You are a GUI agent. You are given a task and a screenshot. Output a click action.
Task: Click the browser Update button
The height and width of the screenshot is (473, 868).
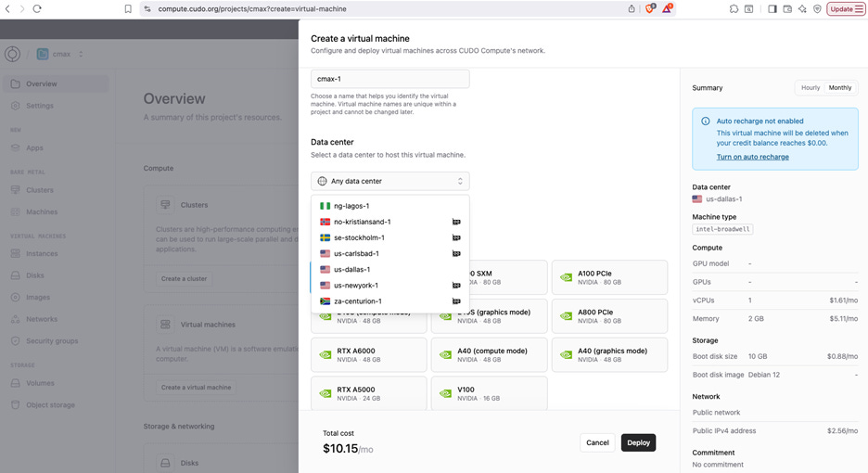[846, 9]
